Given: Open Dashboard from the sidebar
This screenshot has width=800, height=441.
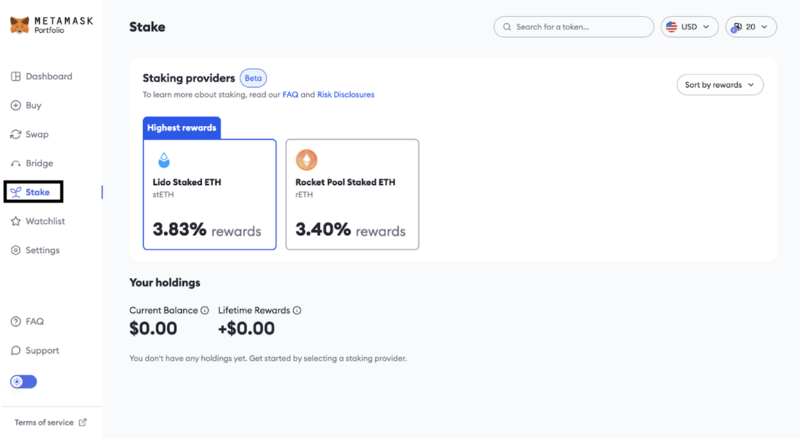Looking at the screenshot, I should click(x=41, y=77).
